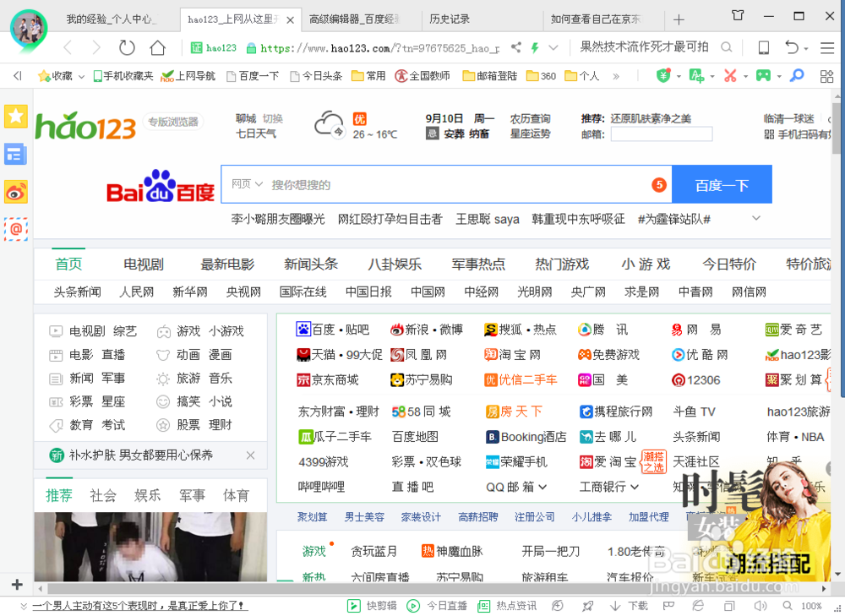This screenshot has width=845, height=616.
Task: Toggle the favorites star in the left sidebar
Action: (x=15, y=116)
